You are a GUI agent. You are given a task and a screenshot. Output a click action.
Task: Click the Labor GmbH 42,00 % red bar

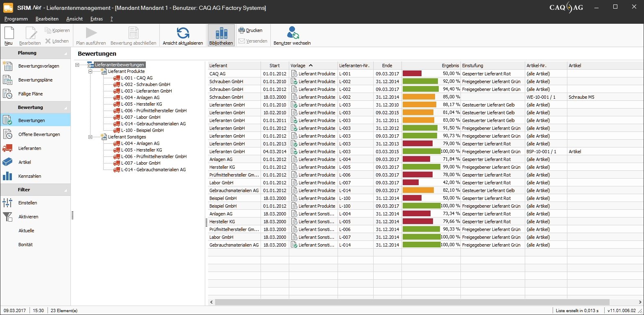[410, 183]
